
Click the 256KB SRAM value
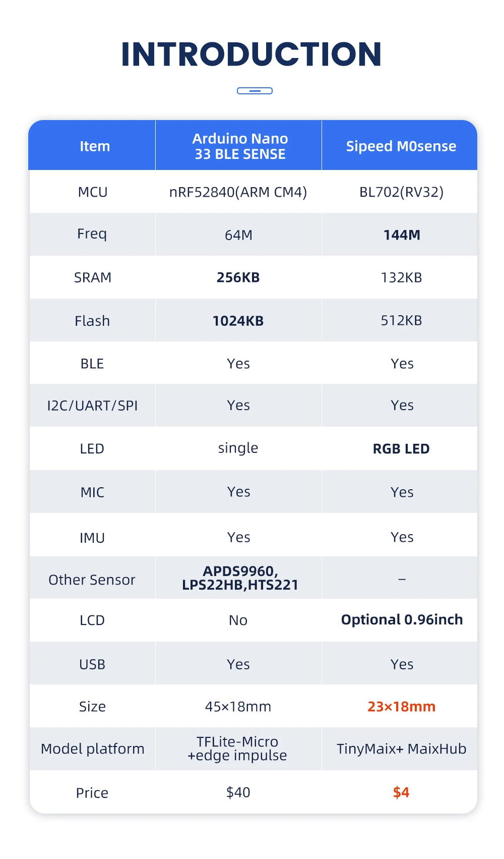coord(238,277)
